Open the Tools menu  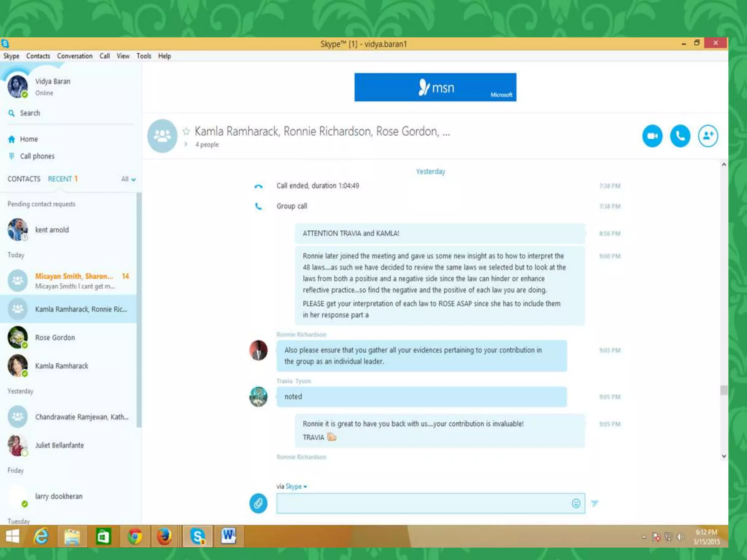144,56
